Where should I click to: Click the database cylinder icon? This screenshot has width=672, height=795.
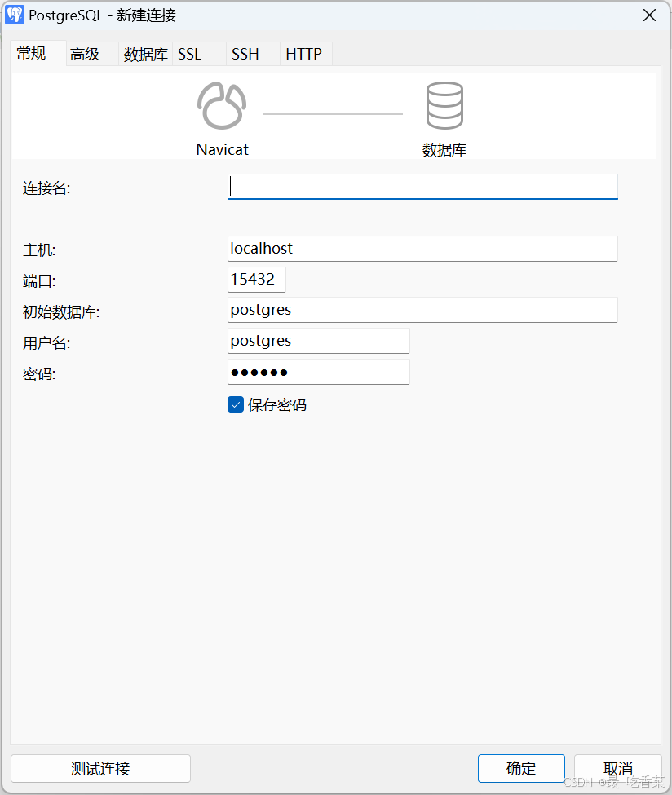tap(444, 105)
